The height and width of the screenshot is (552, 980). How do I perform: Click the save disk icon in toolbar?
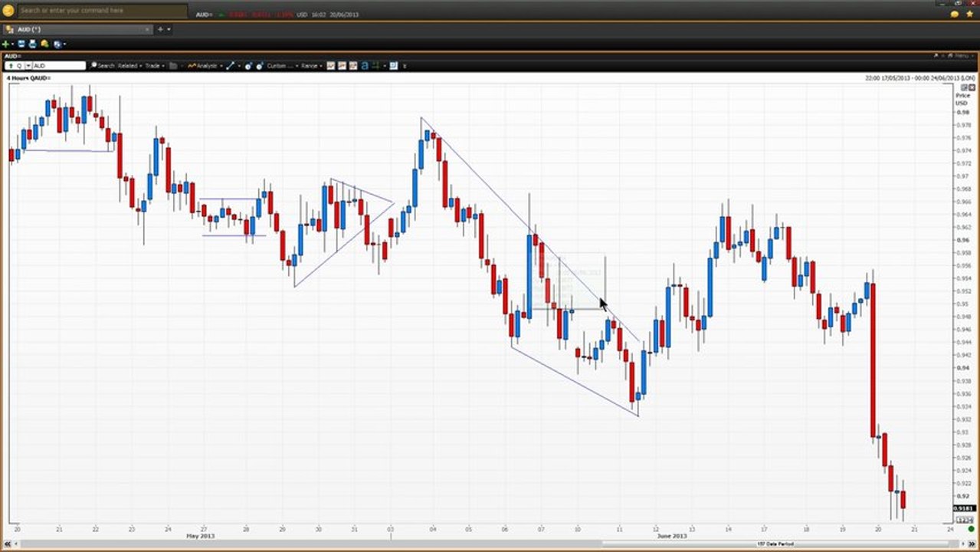(21, 44)
